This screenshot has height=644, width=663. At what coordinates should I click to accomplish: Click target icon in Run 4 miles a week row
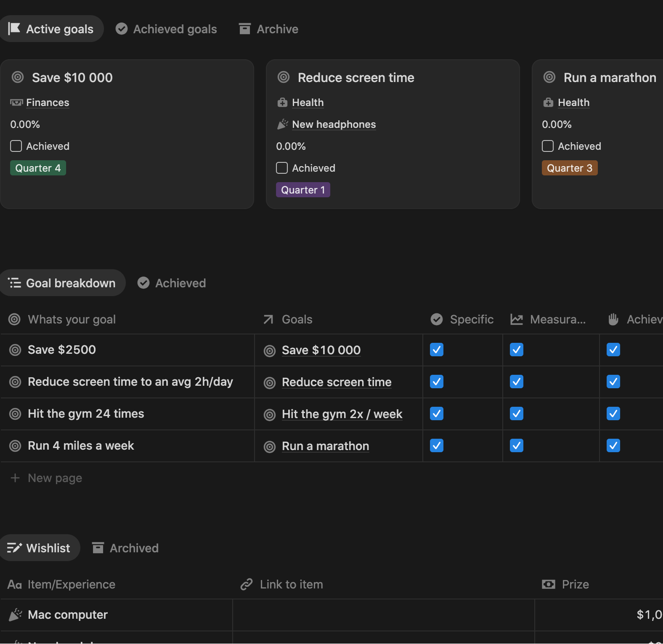(15, 446)
